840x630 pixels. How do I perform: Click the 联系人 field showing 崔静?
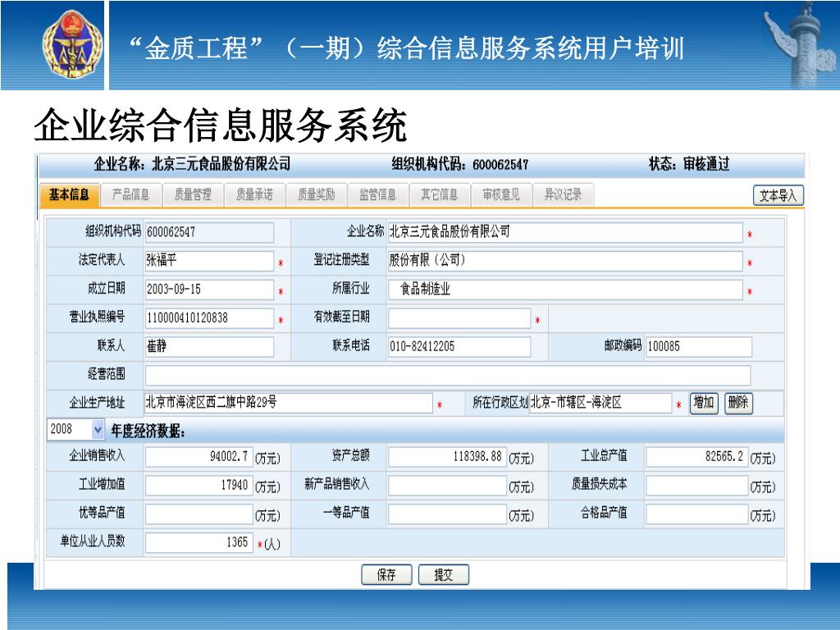pyautogui.click(x=209, y=347)
